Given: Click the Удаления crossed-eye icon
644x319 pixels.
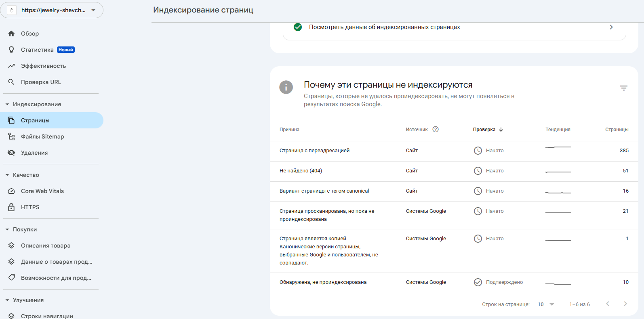Looking at the screenshot, I should tap(11, 153).
